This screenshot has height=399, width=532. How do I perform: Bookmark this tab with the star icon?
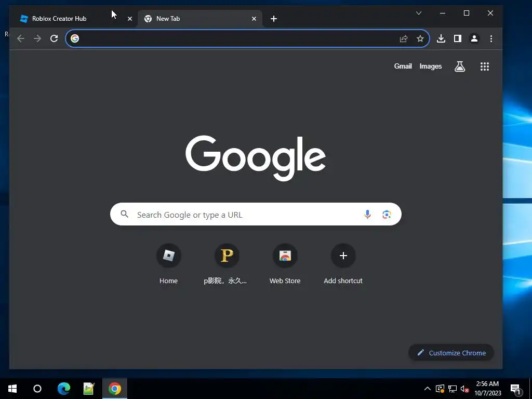pos(420,38)
